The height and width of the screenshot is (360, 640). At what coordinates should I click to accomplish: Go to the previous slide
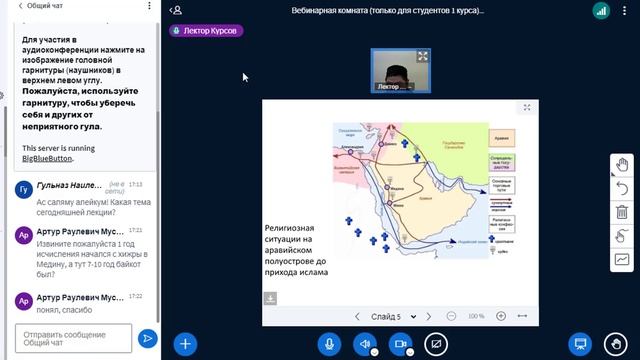point(357,316)
